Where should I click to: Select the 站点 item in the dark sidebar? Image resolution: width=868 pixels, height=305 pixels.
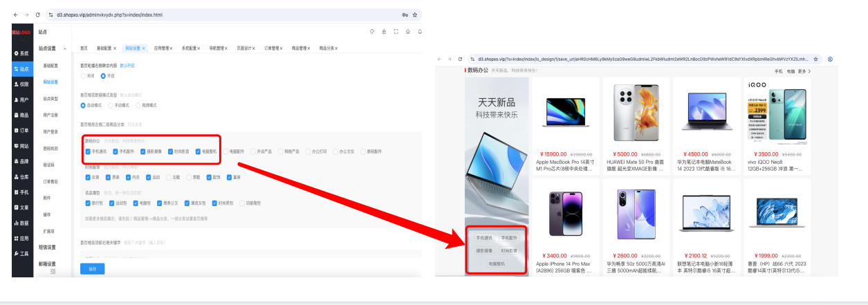click(21, 68)
